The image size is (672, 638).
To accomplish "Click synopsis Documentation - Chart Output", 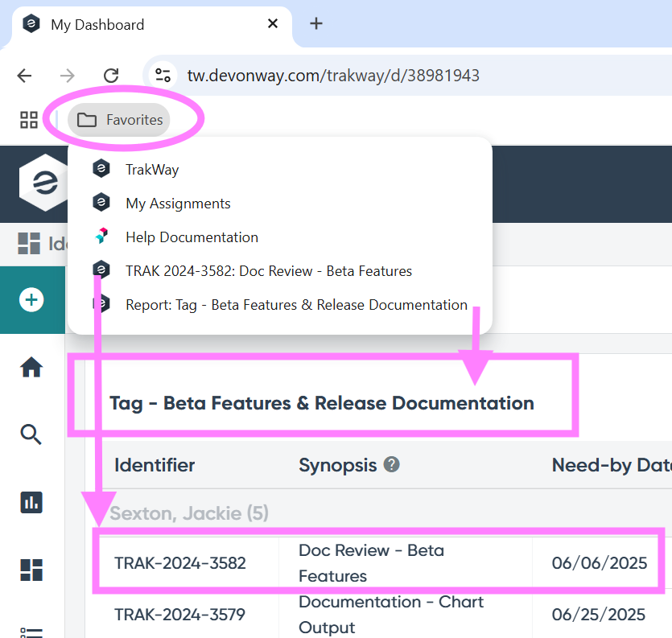I will coord(391,615).
